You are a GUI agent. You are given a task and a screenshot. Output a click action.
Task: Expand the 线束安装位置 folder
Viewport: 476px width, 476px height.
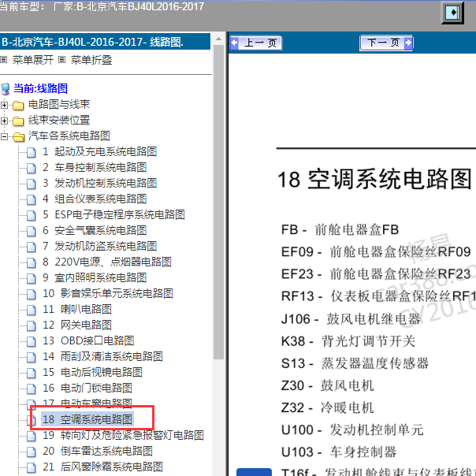tap(4, 121)
